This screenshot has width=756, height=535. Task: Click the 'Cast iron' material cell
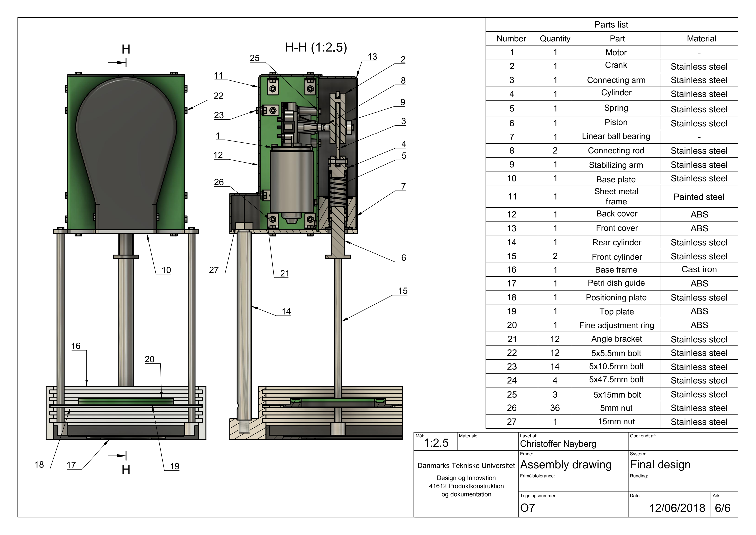tap(699, 269)
